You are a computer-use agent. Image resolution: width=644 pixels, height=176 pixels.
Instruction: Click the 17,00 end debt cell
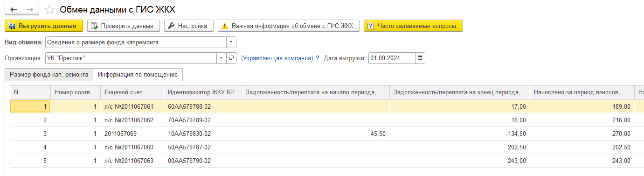tap(460, 106)
